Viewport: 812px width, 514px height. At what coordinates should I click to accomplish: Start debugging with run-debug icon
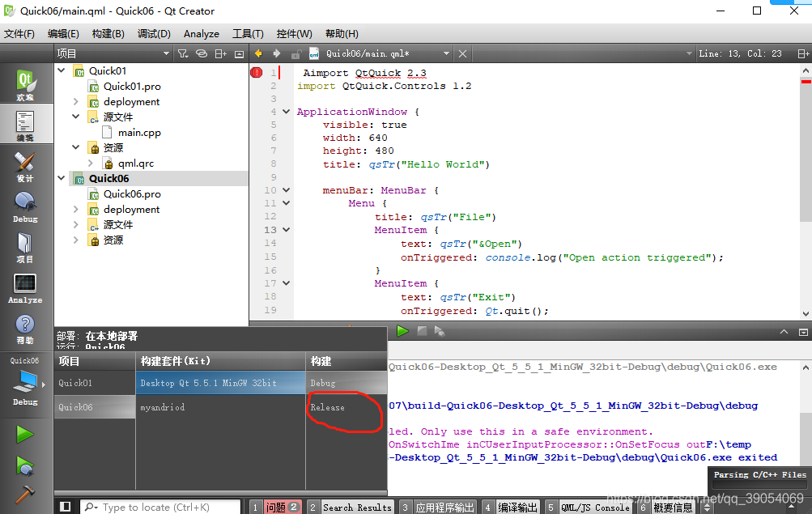pos(24,466)
